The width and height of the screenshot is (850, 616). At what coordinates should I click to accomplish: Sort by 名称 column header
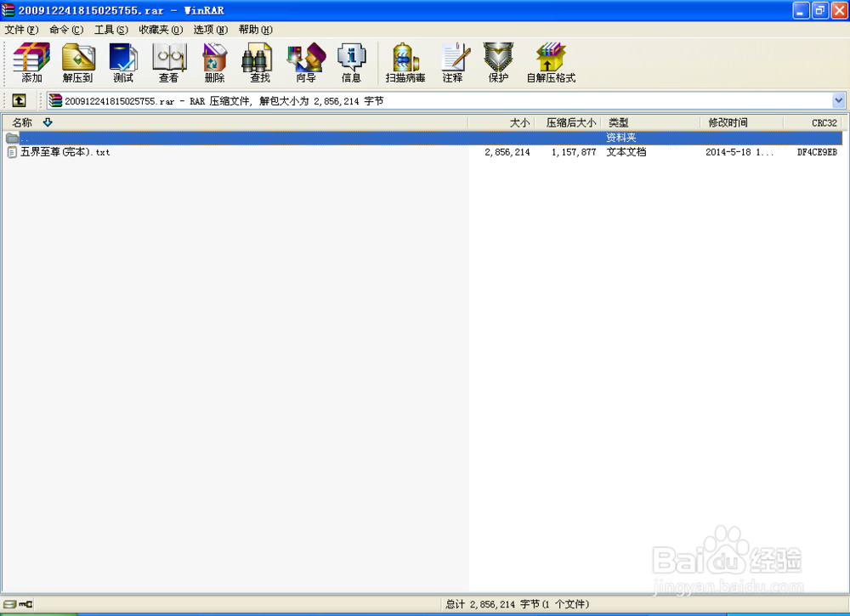pyautogui.click(x=235, y=122)
